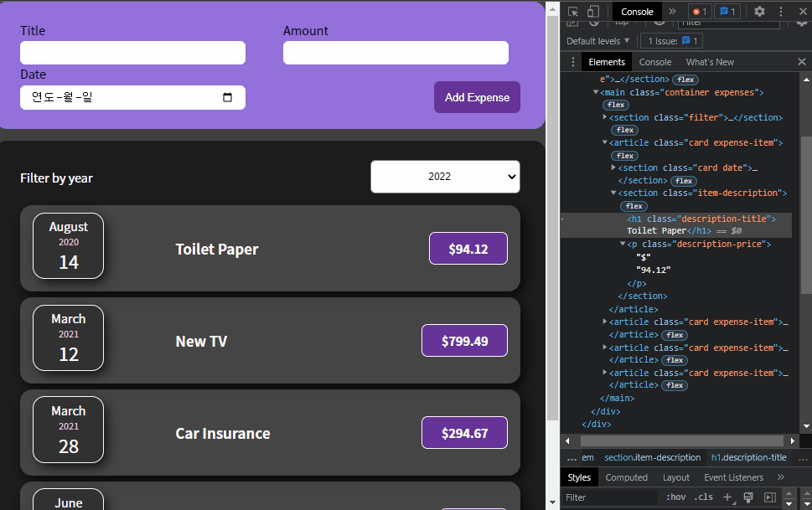Click flex badge under section item-description
The height and width of the screenshot is (510, 812).
[x=634, y=206]
